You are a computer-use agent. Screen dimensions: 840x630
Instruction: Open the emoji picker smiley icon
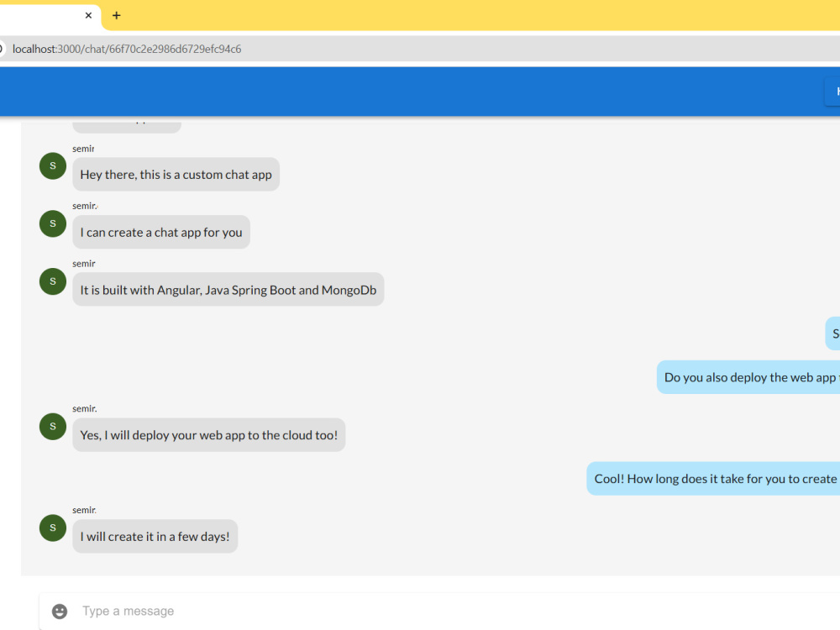(x=60, y=612)
